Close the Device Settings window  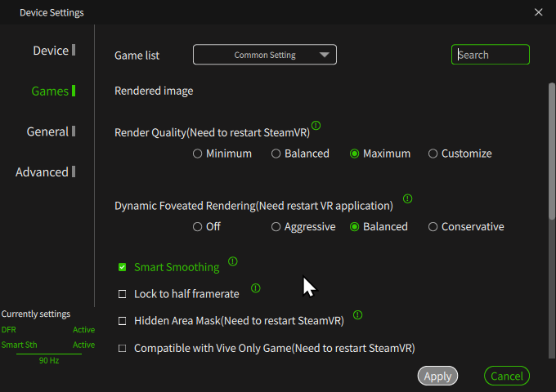(538, 12)
